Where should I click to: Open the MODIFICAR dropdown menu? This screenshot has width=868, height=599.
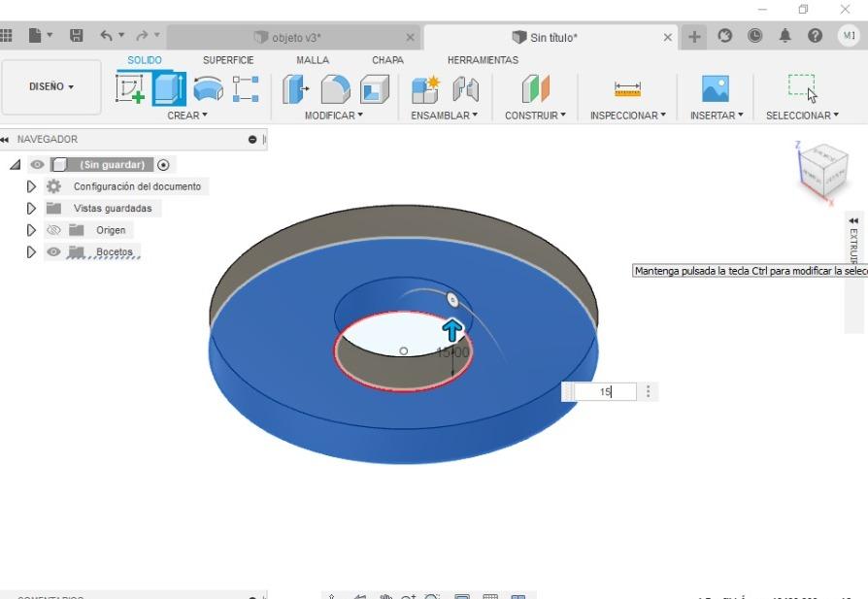334,116
